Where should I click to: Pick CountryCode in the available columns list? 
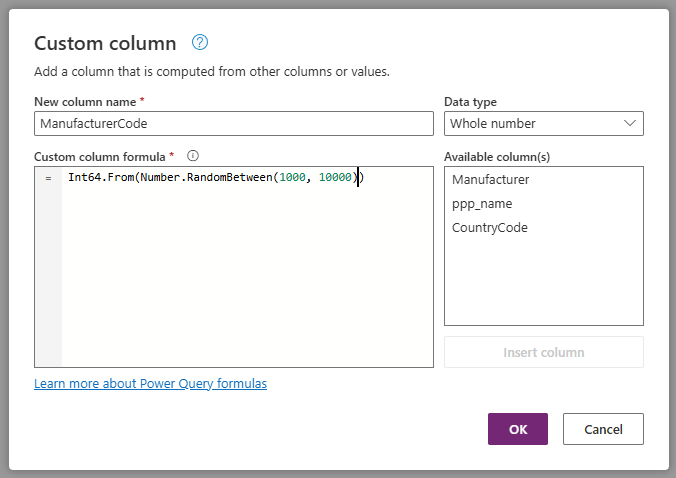pos(489,228)
